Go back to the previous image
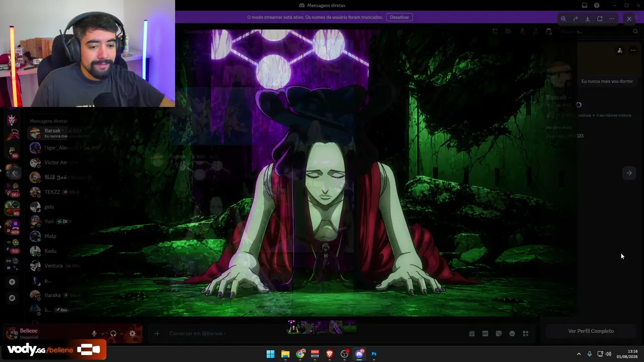Image resolution: width=644 pixels, height=362 pixels. click(15, 173)
